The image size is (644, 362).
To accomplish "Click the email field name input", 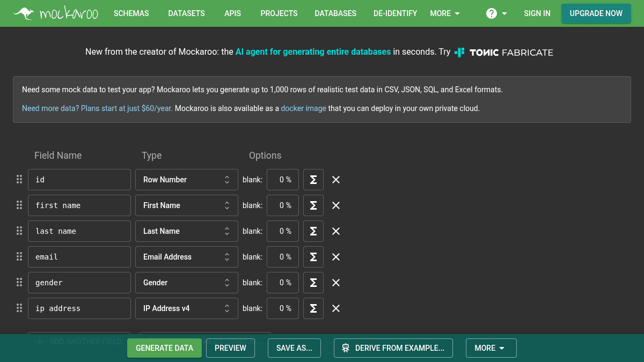I will click(x=79, y=257).
